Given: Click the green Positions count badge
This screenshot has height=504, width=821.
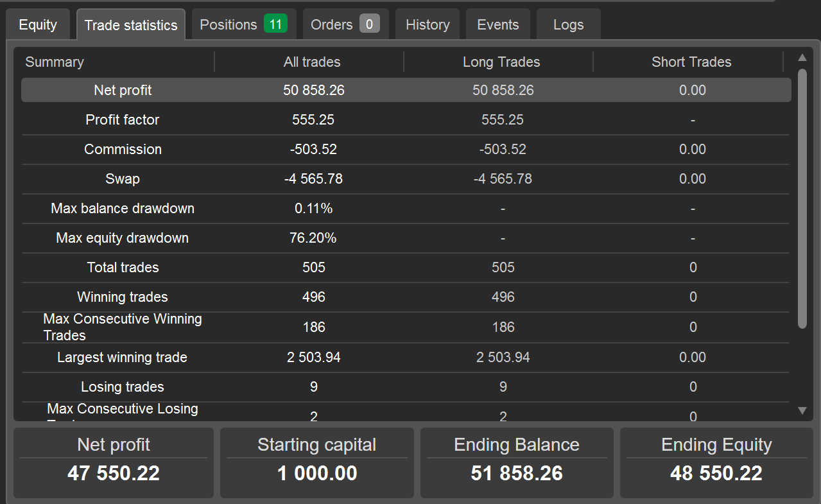Looking at the screenshot, I should 275,24.
